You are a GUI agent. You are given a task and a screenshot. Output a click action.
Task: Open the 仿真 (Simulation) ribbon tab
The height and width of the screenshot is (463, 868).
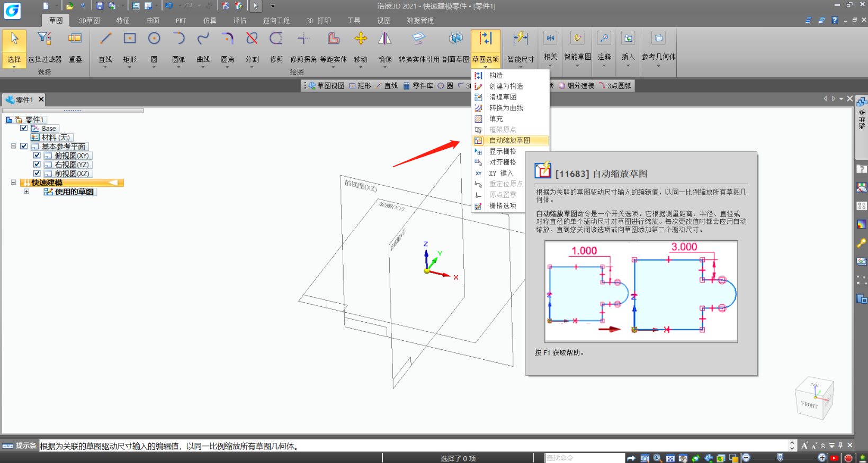(210, 21)
